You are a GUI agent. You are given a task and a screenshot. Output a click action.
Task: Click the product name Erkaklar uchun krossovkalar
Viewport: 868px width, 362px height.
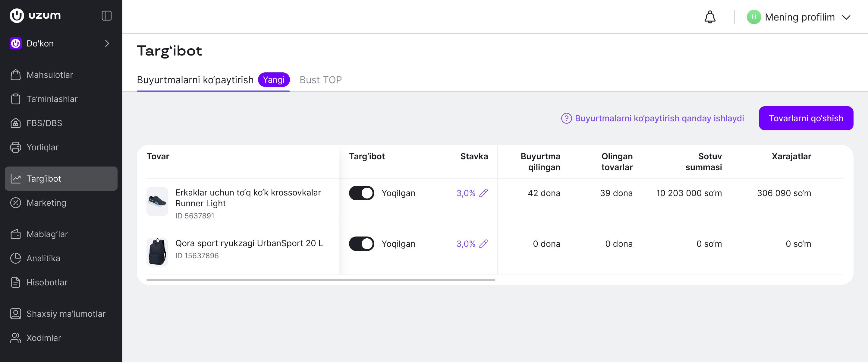248,198
